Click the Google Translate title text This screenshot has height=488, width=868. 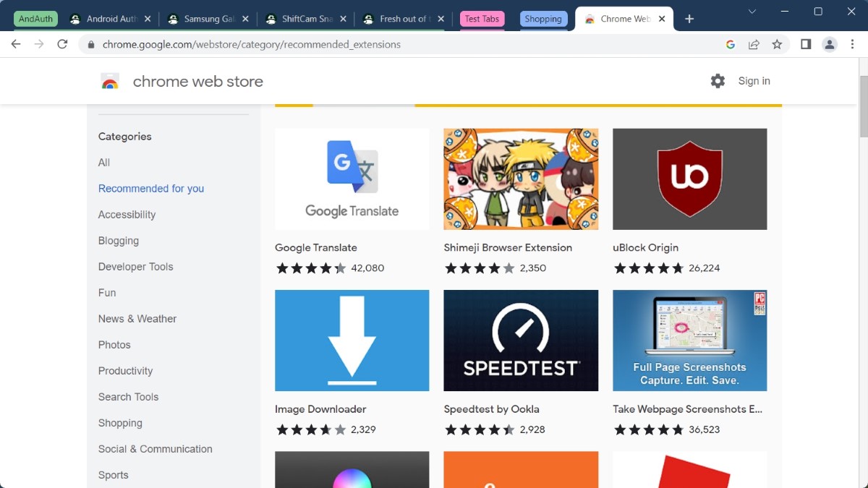coord(316,247)
